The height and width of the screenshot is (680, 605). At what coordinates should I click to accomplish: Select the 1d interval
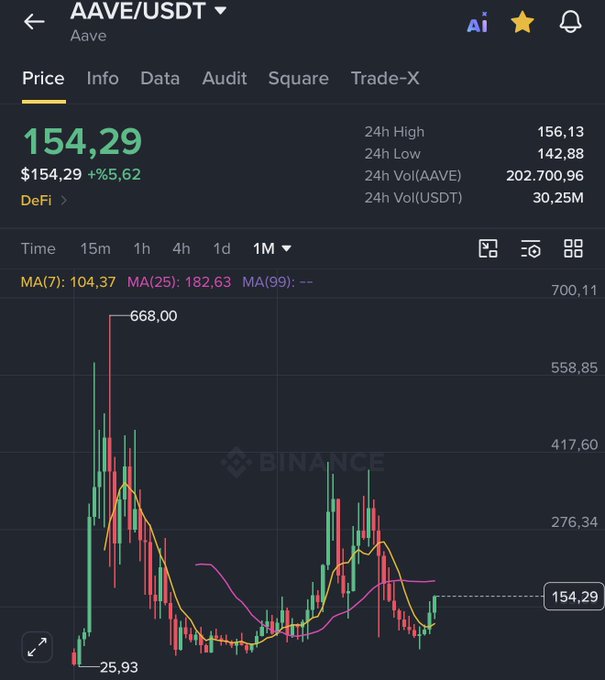[x=222, y=249]
